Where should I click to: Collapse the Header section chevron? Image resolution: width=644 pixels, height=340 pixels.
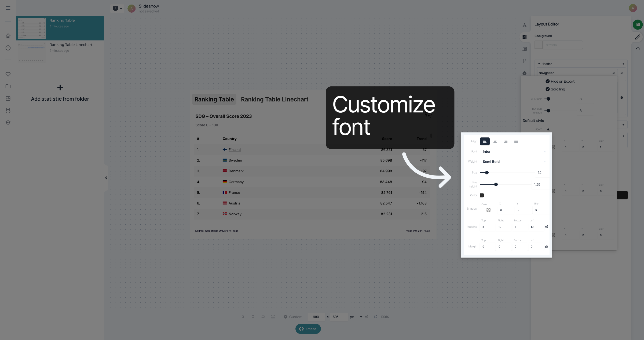(539, 64)
